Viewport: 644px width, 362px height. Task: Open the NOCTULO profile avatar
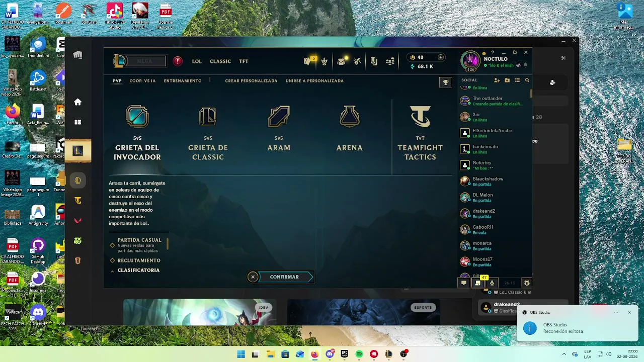(x=471, y=61)
